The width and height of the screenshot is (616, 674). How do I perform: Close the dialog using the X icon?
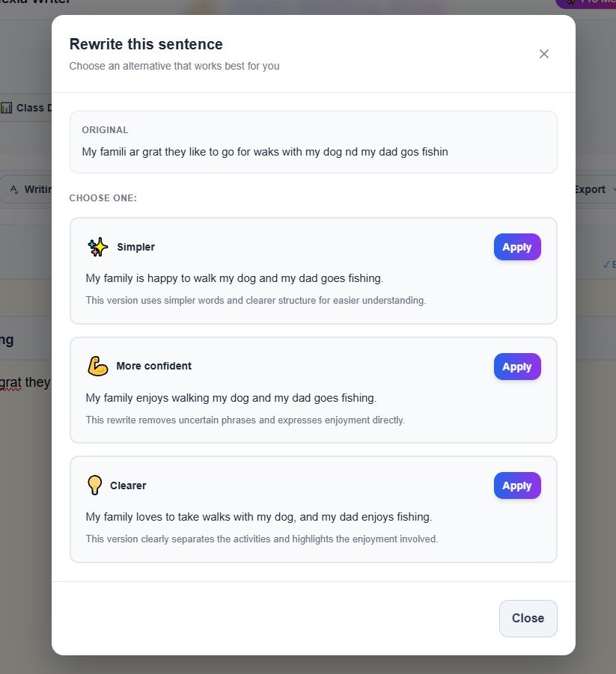544,54
